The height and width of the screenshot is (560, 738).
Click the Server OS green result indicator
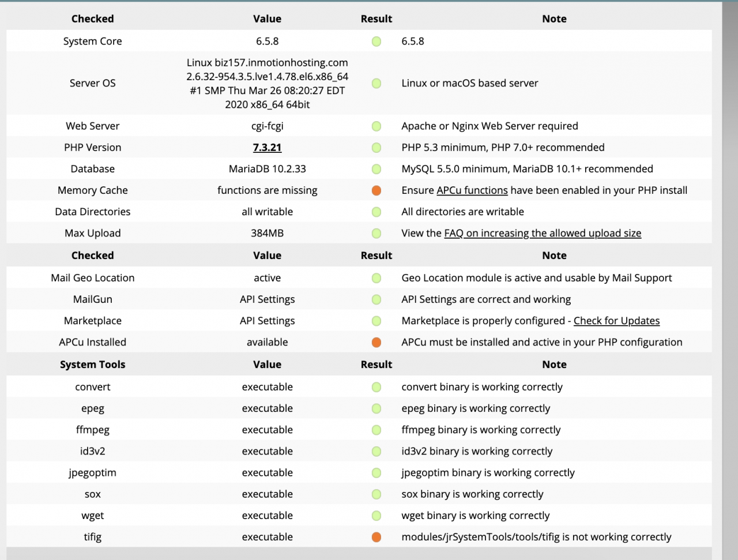[x=376, y=84]
